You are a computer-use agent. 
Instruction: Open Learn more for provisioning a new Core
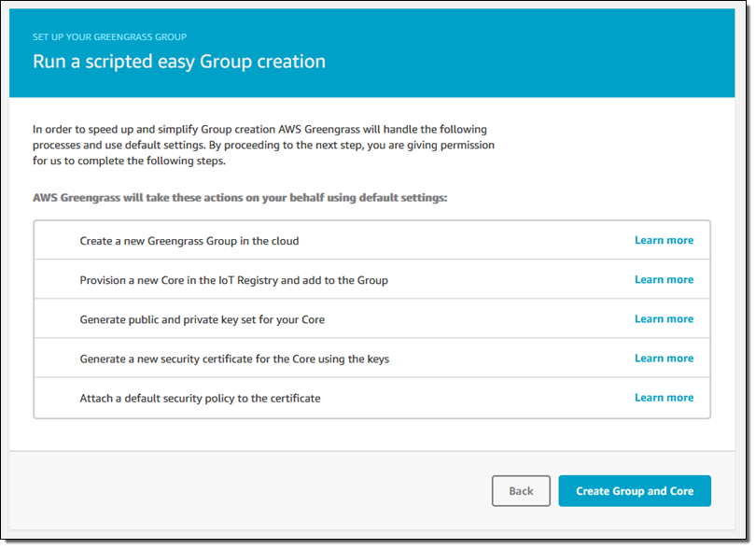[x=664, y=279]
